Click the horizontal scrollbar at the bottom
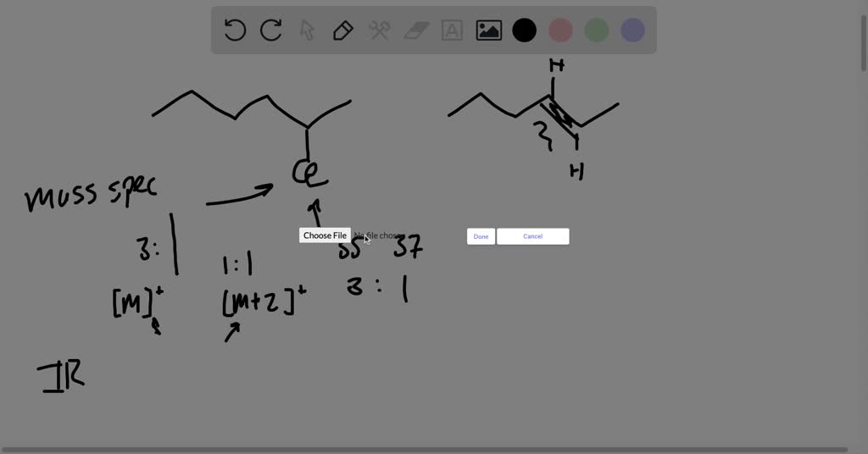 pyautogui.click(x=424, y=450)
